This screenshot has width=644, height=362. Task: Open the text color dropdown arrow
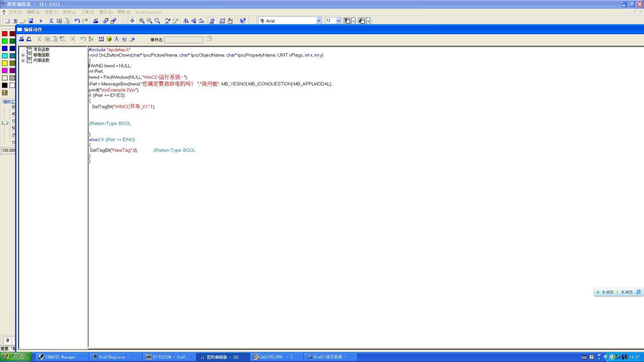(x=354, y=21)
